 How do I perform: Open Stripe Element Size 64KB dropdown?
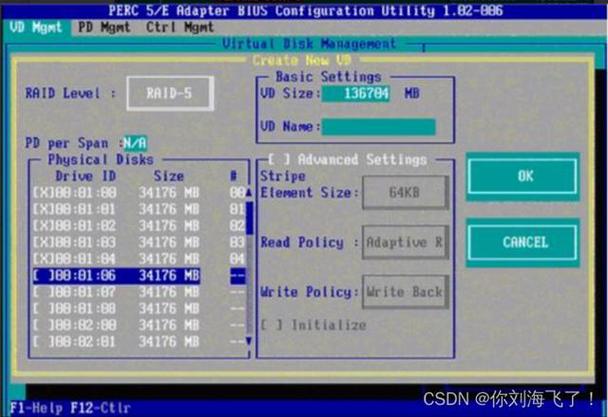[404, 191]
